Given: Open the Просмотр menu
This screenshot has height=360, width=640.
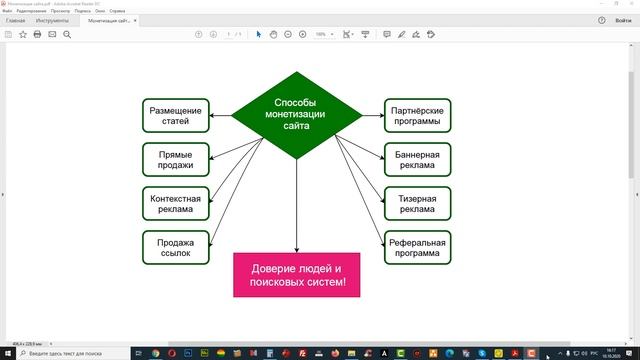Looking at the screenshot, I should [60, 11].
